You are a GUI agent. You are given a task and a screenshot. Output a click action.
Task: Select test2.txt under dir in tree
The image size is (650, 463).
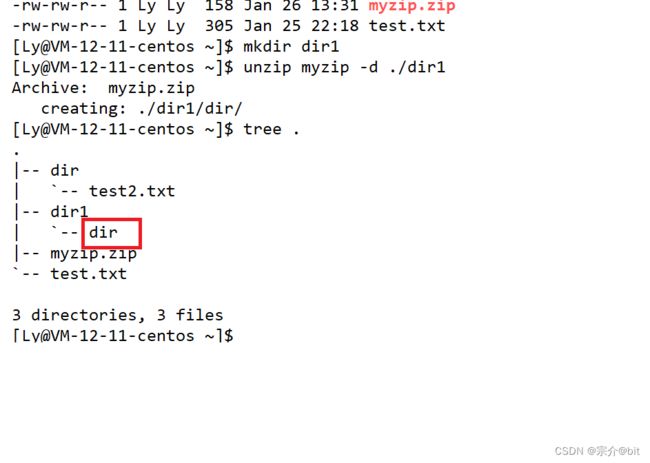point(132,191)
